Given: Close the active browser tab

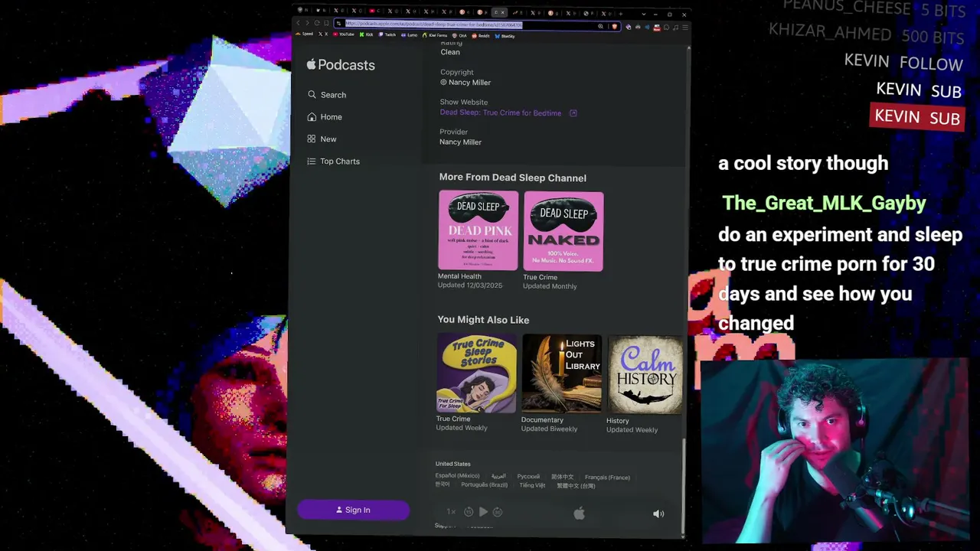Looking at the screenshot, I should click(504, 12).
